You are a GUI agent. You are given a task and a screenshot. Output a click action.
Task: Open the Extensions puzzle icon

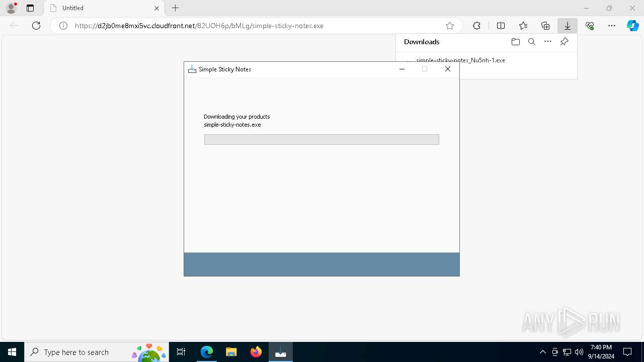[476, 26]
